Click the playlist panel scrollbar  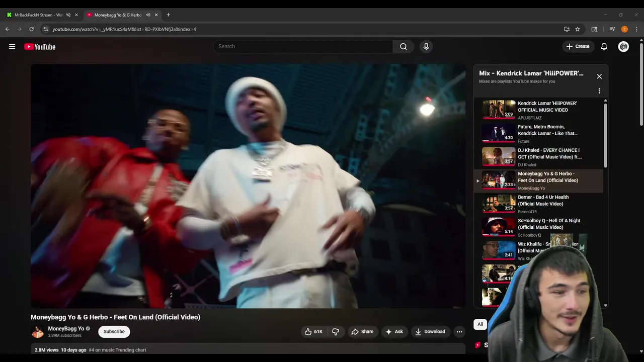point(605,136)
